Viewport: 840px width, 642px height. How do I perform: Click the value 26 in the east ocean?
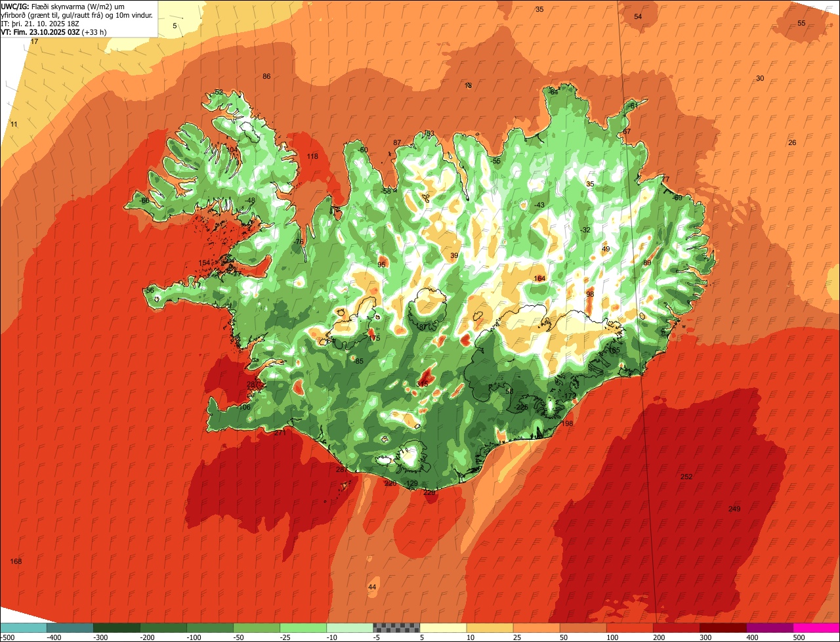click(x=792, y=142)
